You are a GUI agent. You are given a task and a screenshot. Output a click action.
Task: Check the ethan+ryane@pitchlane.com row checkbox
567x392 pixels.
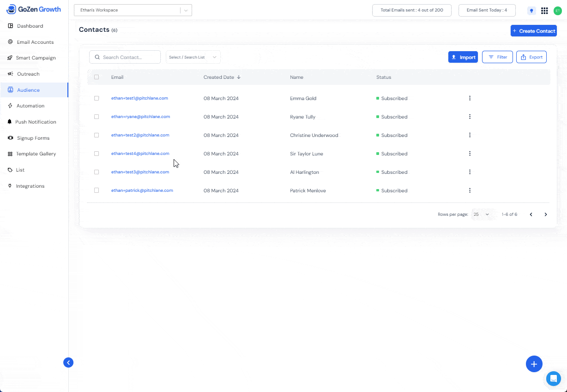pyautogui.click(x=97, y=117)
